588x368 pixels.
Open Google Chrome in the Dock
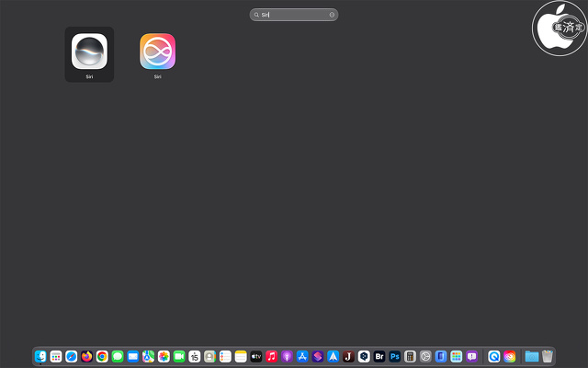[x=102, y=356]
